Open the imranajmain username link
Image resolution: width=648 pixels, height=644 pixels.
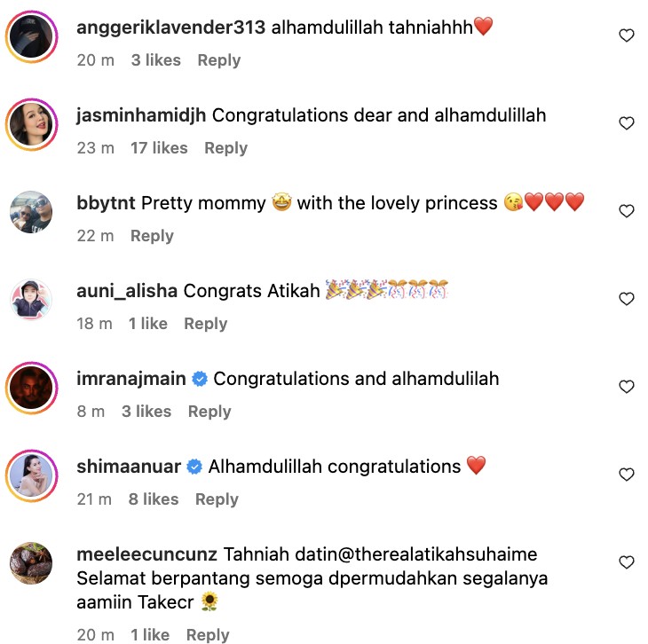tap(132, 379)
